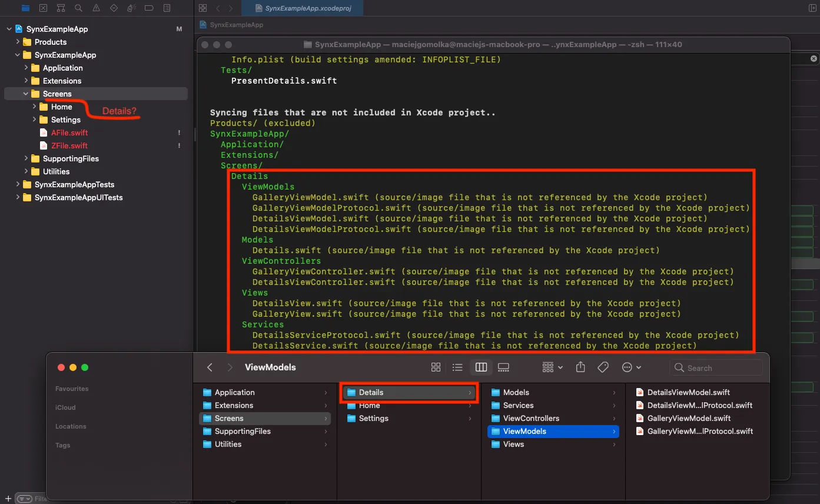
Task: Open the Symbol navigator icon in Xcode
Action: [61, 8]
